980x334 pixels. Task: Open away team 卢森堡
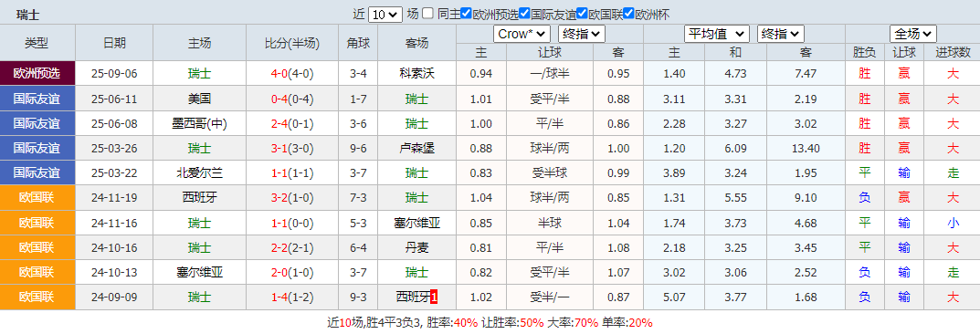point(416,149)
